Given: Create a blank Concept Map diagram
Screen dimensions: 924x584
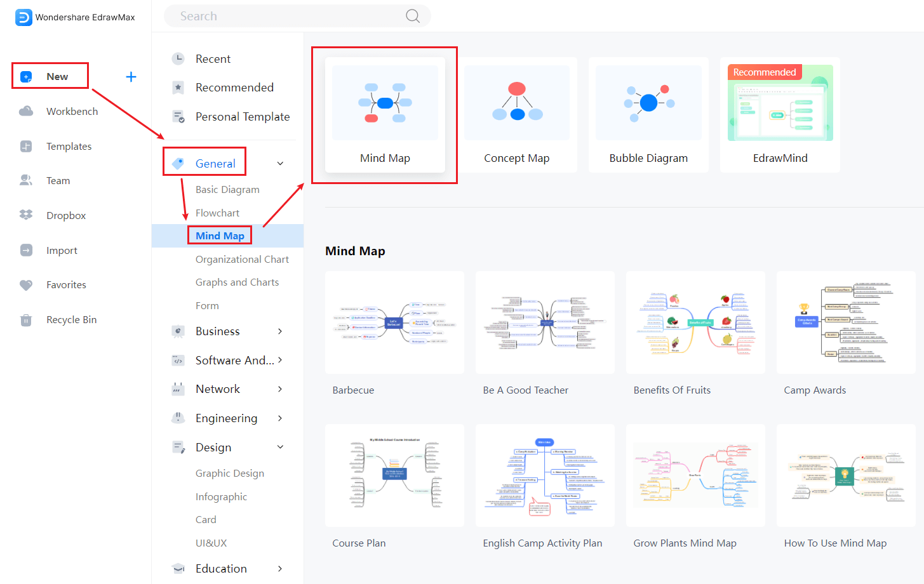Looking at the screenshot, I should point(517,115).
